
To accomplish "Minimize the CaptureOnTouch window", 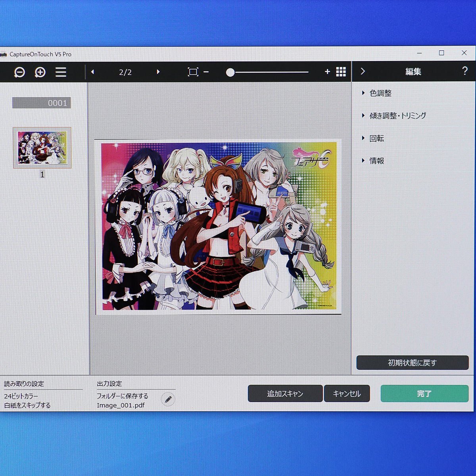I will [420, 53].
